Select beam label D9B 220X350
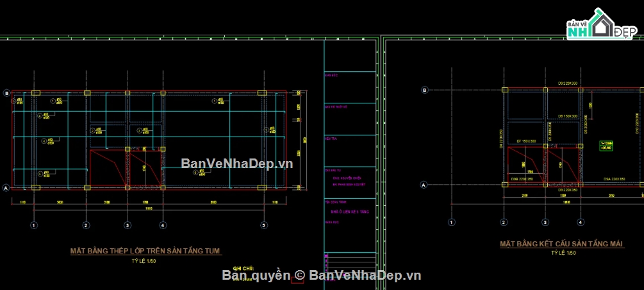 coord(521,180)
